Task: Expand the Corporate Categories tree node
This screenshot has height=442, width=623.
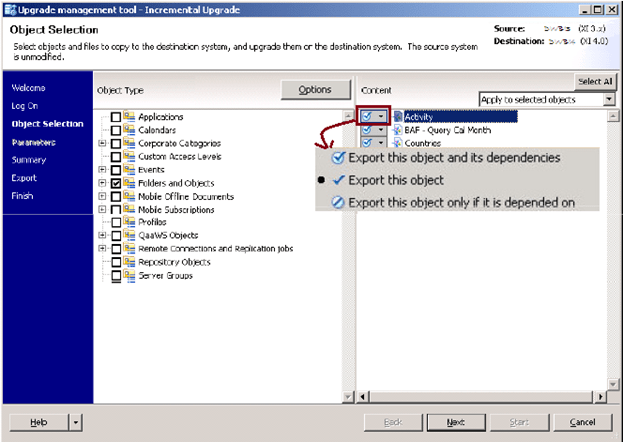Action: point(102,143)
